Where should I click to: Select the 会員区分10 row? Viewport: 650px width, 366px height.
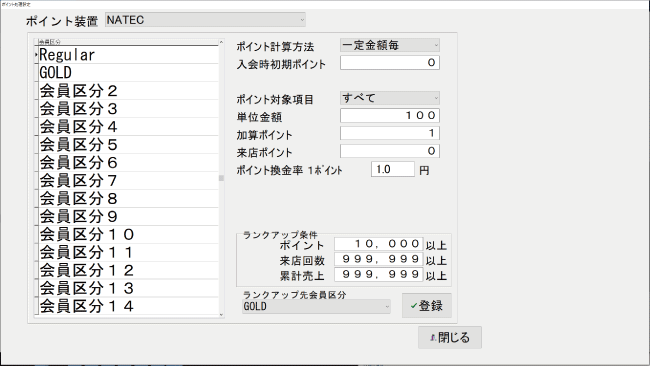129,235
